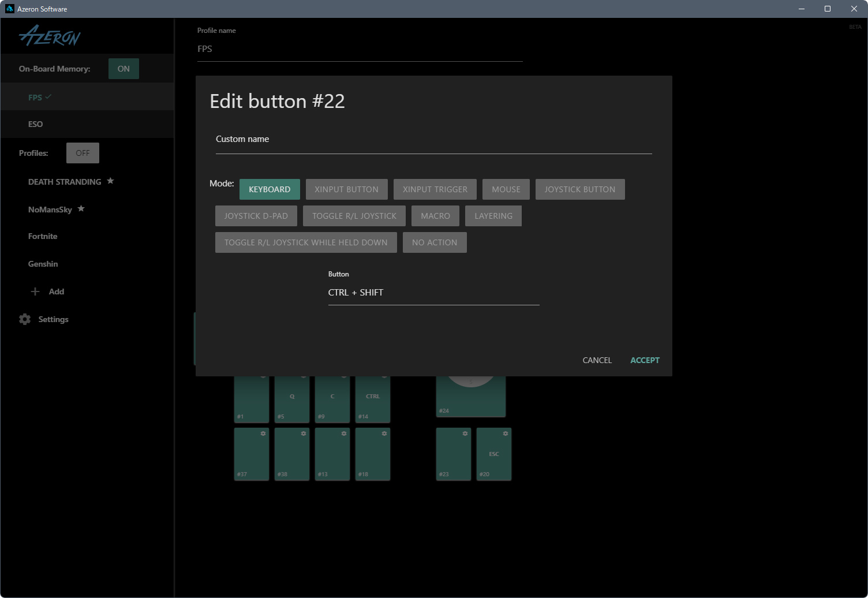868x598 pixels.
Task: Click the gear icon on button #20 ESC
Action: click(506, 433)
